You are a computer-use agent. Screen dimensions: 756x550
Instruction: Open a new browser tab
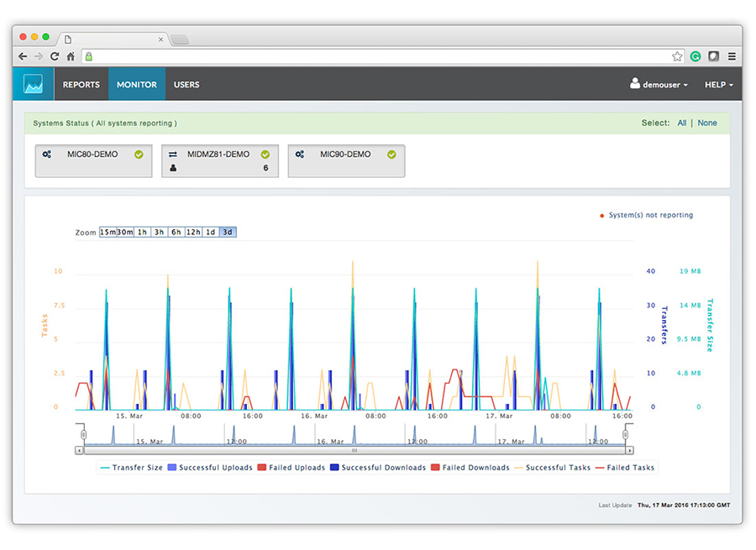tap(180, 39)
